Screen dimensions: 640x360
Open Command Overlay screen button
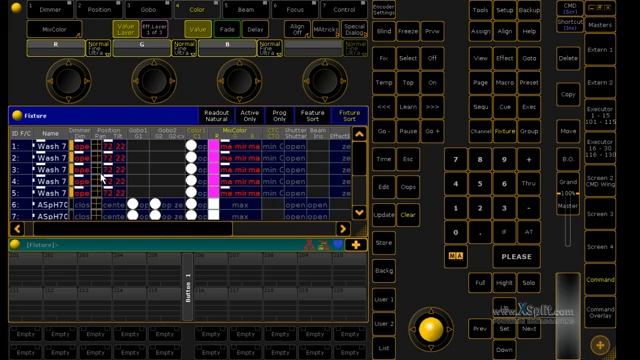600,312
